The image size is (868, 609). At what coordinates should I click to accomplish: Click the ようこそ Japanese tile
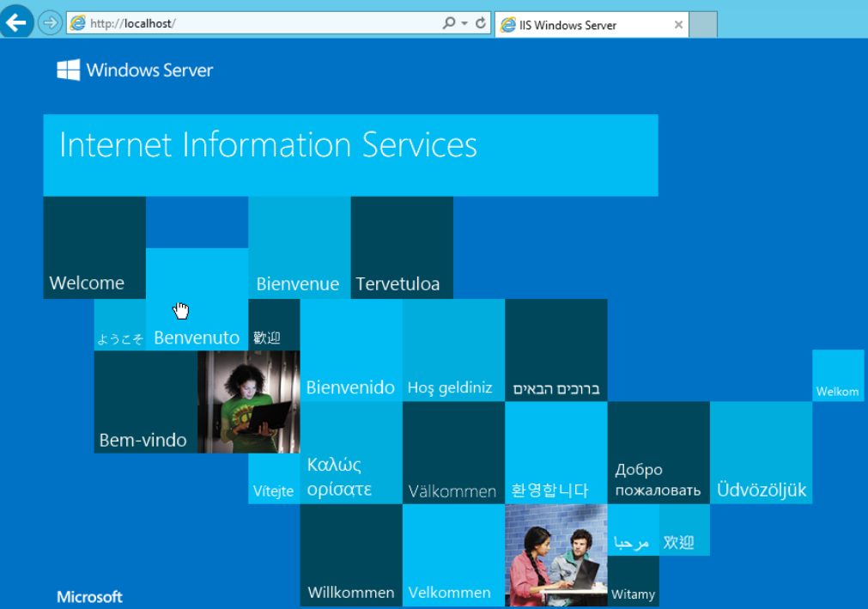point(120,325)
